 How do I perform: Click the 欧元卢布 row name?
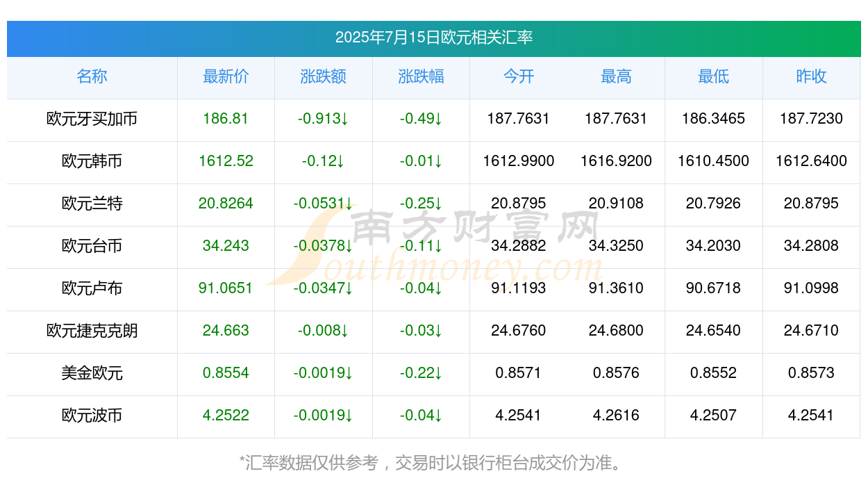(92, 288)
